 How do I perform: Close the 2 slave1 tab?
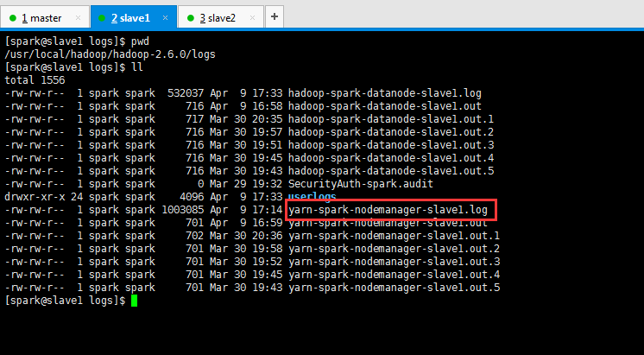(x=166, y=18)
